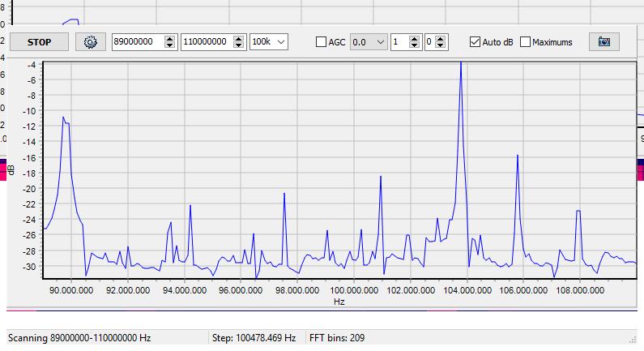Screen dimensions: 644x351
Task: Open scanner settings via gear icon
Action: [91, 42]
